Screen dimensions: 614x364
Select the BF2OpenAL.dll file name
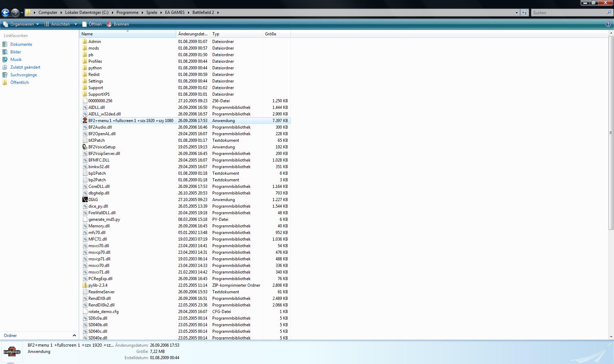point(102,134)
